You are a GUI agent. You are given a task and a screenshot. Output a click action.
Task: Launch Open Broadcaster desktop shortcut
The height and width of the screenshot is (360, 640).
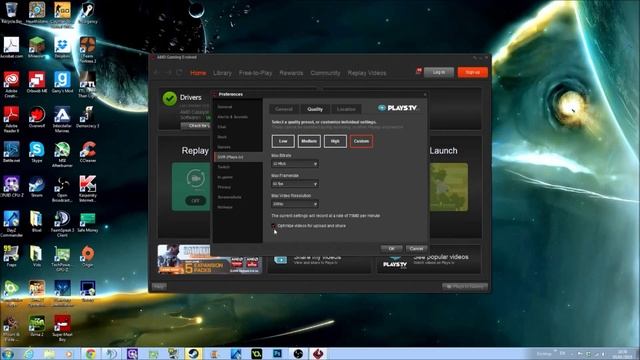pyautogui.click(x=62, y=189)
